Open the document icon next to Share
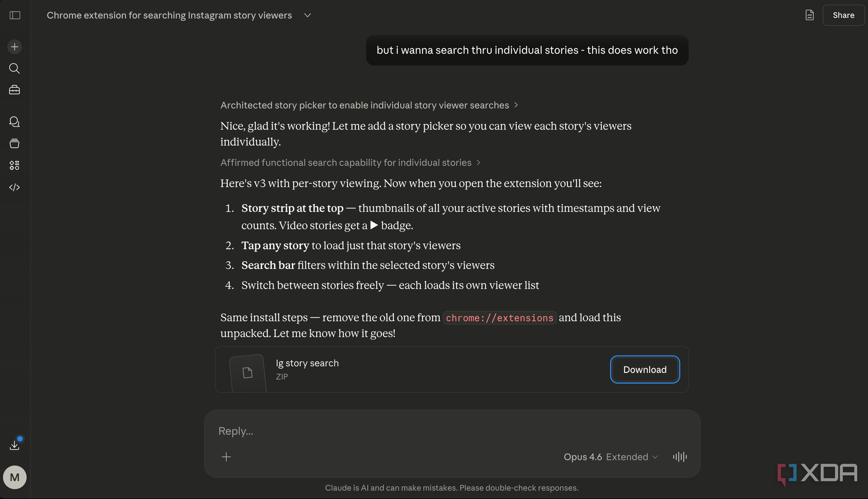The image size is (868, 499). tap(809, 15)
